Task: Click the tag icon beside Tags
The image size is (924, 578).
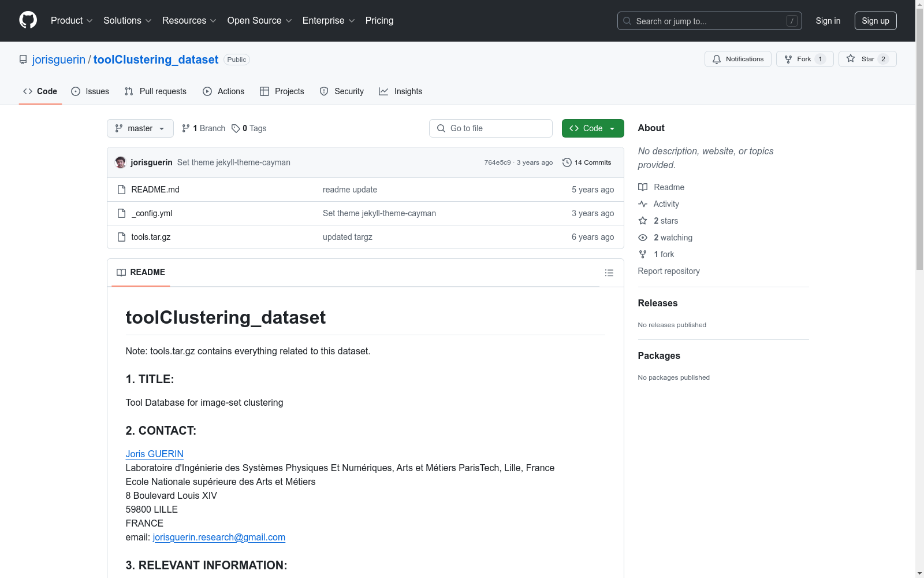Action: pos(236,128)
